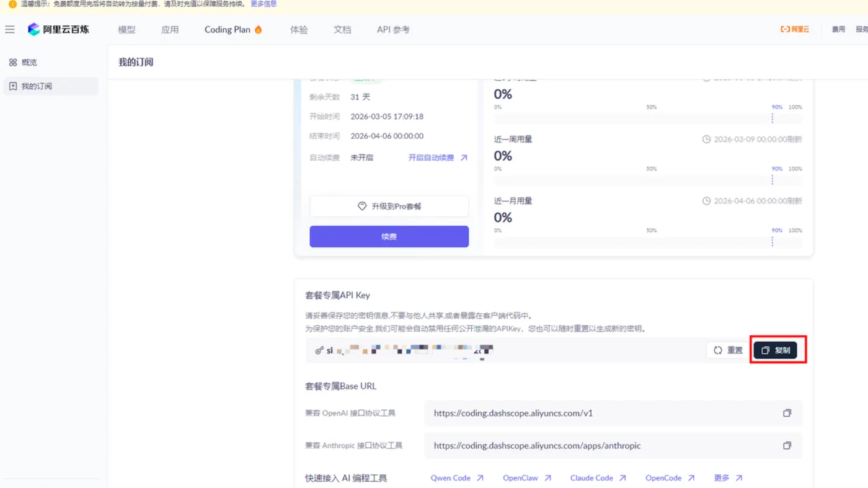The width and height of the screenshot is (868, 488).
Task: Go to the 文档 page
Action: [x=342, y=30]
